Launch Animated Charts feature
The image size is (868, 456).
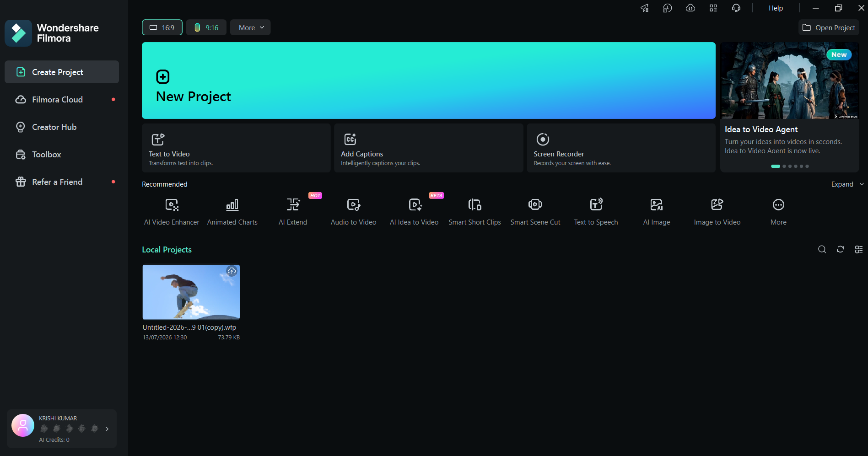tap(232, 211)
